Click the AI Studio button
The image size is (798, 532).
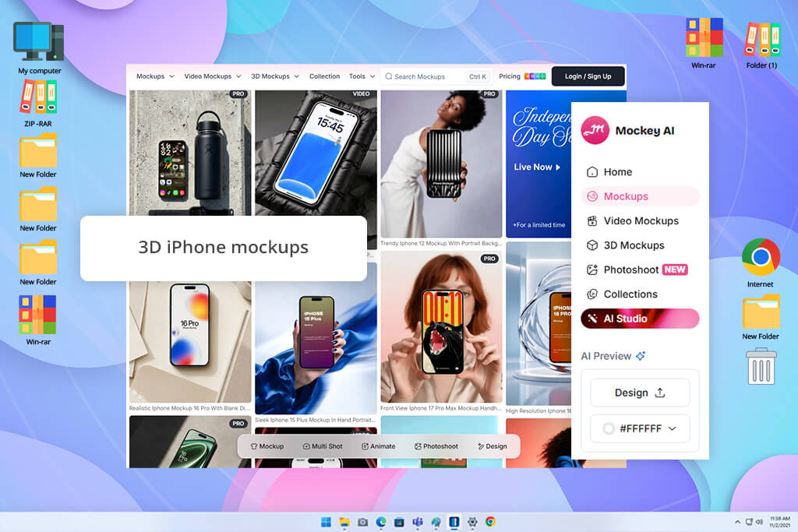coord(640,319)
